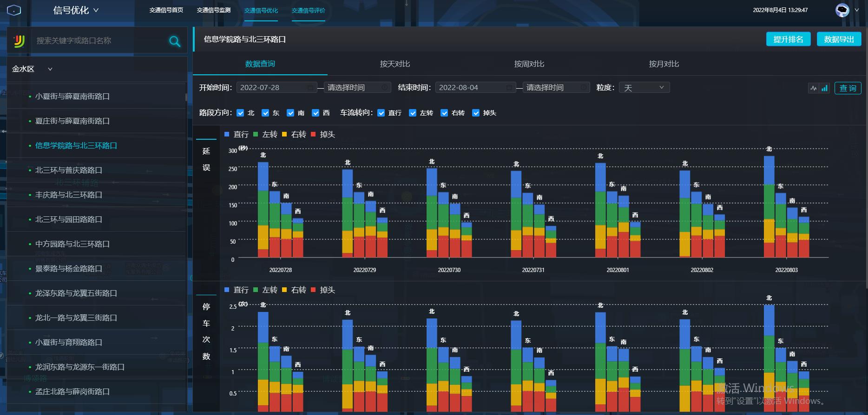The height and width of the screenshot is (415, 868).
Task: Open the 粒度 granularity dropdown
Action: pyautogui.click(x=644, y=88)
